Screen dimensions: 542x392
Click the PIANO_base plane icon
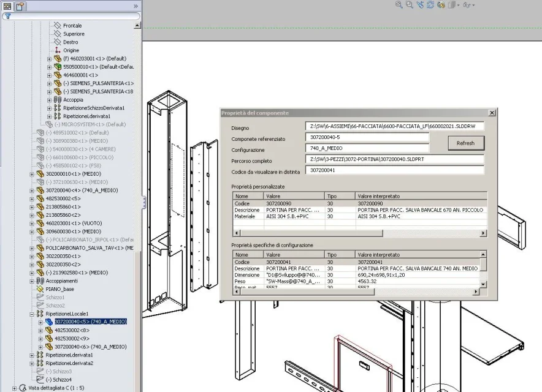coord(40,289)
